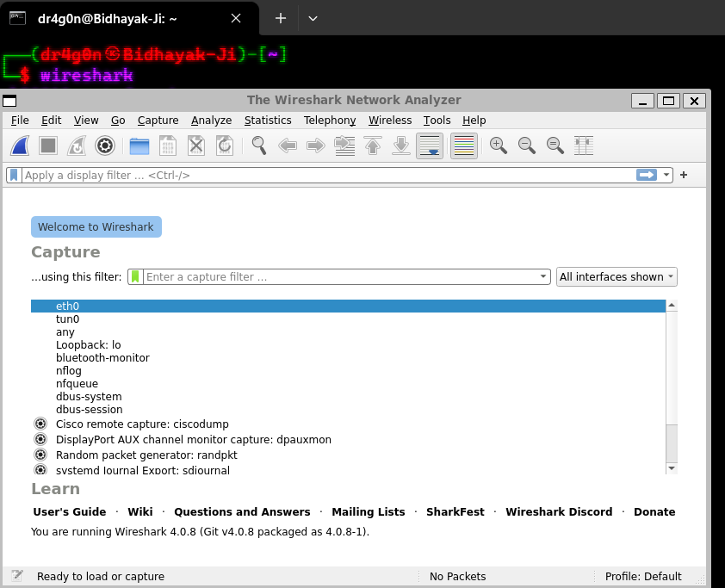
Task: Click in the capture filter field
Action: point(340,277)
